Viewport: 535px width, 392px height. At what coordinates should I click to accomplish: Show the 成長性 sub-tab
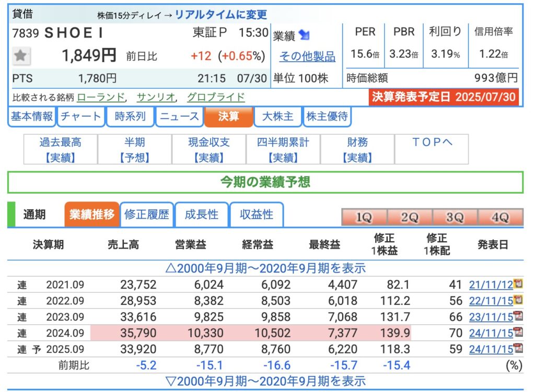pyautogui.click(x=202, y=215)
